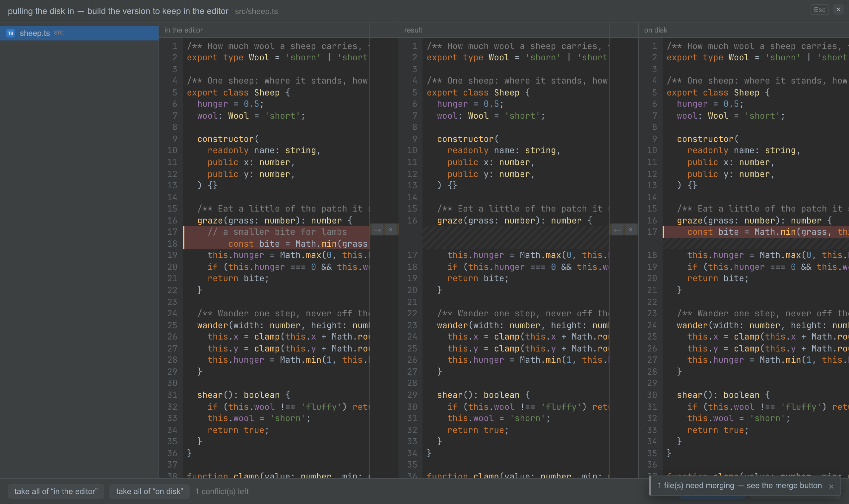Apply the editor change with right arrow
The height and width of the screenshot is (504, 849).
point(377,230)
